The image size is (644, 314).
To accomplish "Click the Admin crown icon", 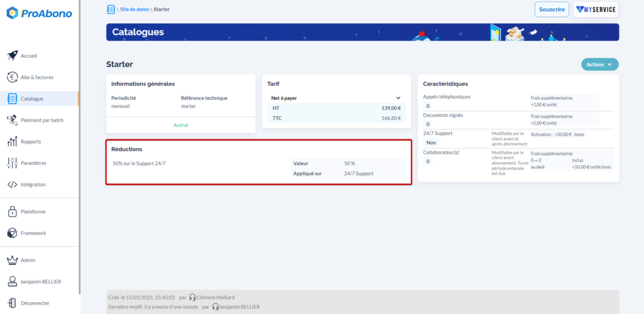I will coord(13,260).
